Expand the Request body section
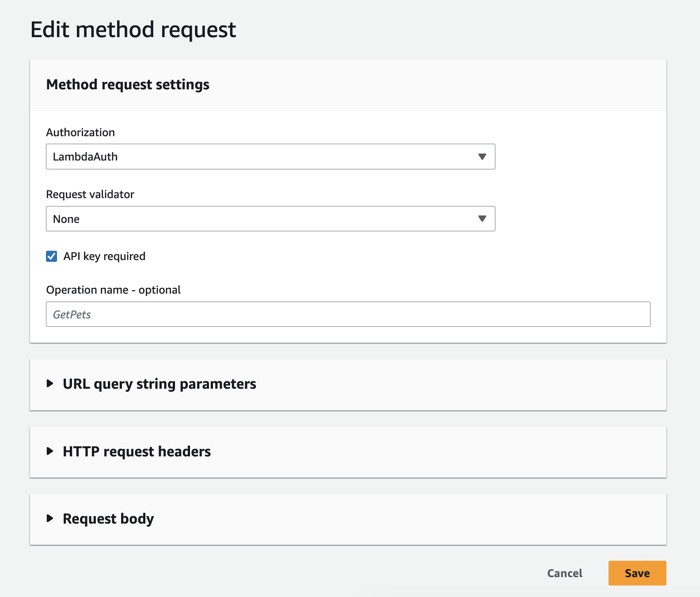700x597 pixels. [x=108, y=519]
